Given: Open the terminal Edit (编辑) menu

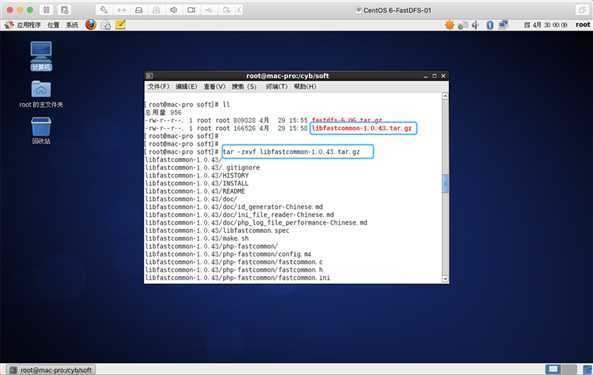Looking at the screenshot, I should coord(186,87).
